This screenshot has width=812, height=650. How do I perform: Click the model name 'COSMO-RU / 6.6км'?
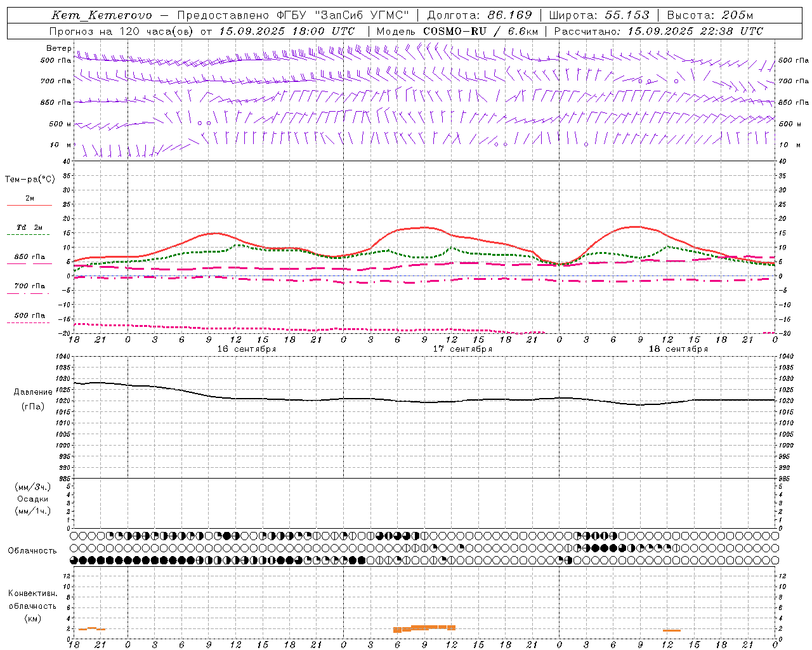pyautogui.click(x=480, y=31)
